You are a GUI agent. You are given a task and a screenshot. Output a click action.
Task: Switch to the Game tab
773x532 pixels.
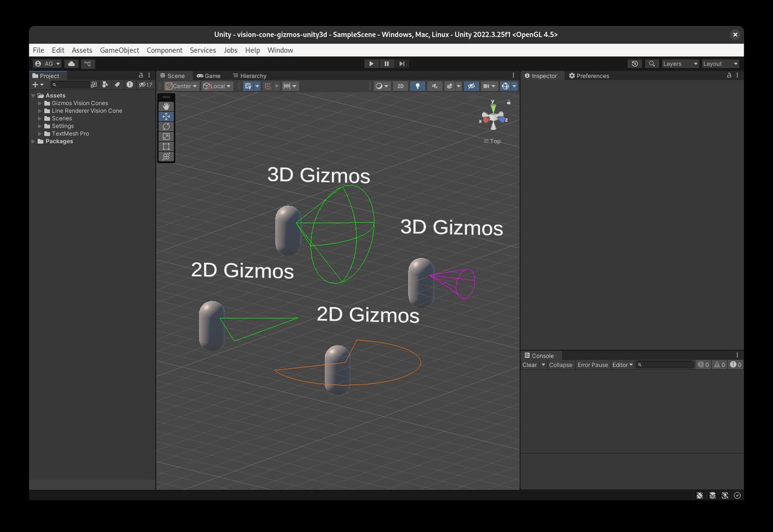[x=209, y=76]
